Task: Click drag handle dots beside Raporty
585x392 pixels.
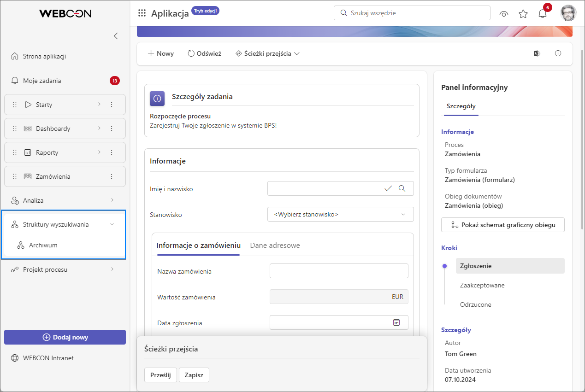Action: pos(15,152)
